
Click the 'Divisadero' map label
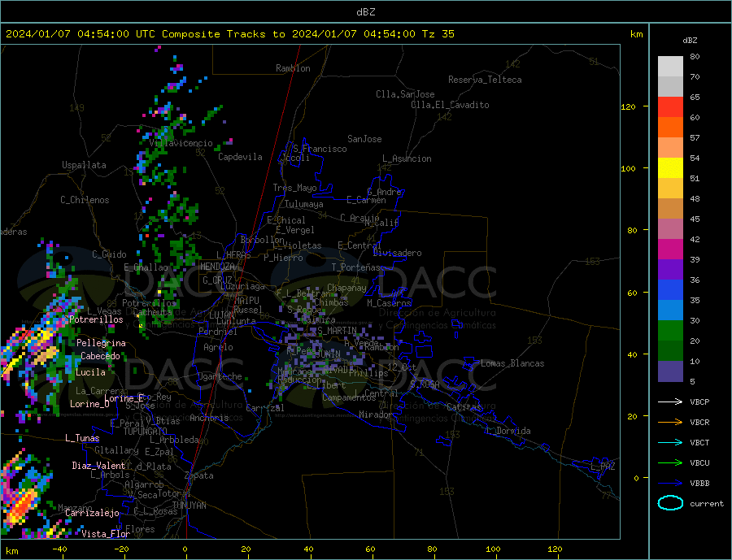[x=397, y=253]
